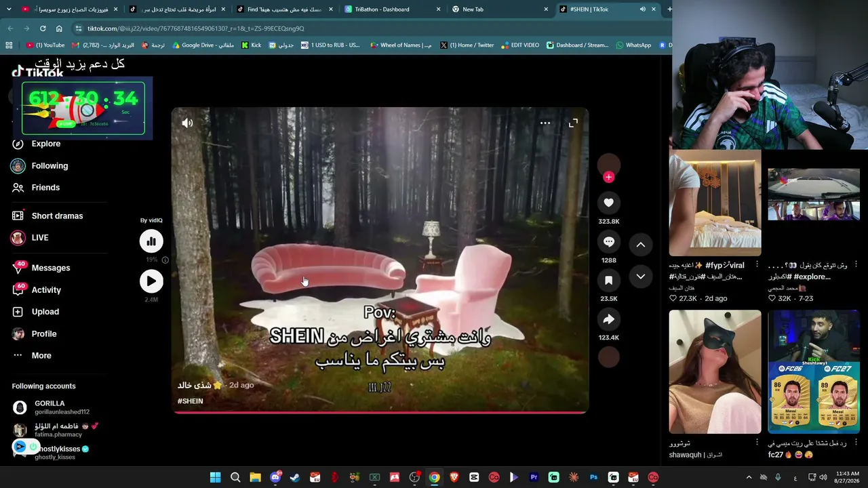868x488 pixels.
Task: Open Steam from taskbar
Action: [295, 477]
